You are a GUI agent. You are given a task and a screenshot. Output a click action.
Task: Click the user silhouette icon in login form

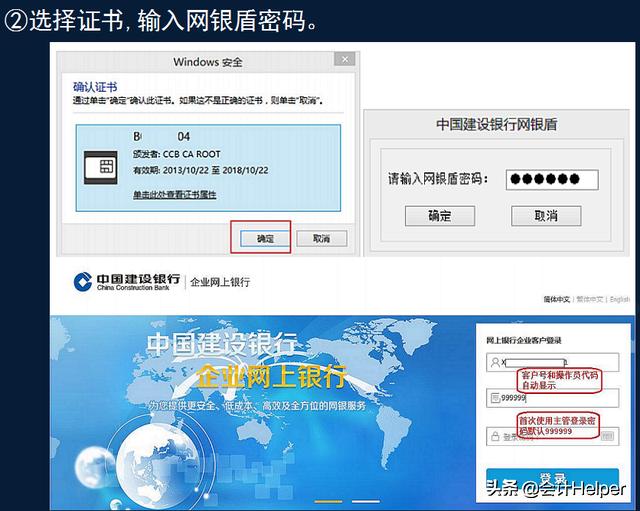[495, 362]
